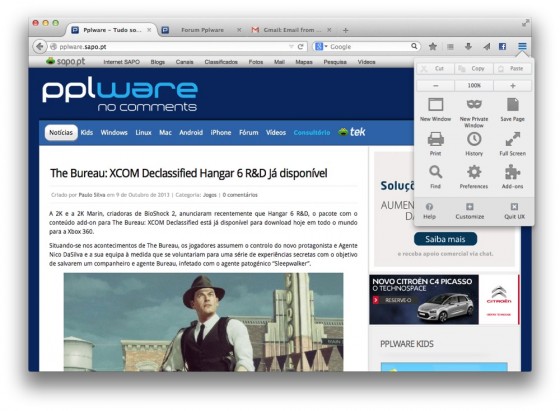Open the XCOM Declassified article headline
Screen dimensions: 560x411
[x=189, y=173]
